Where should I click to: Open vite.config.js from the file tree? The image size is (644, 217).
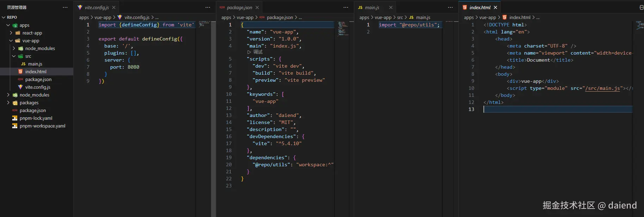point(38,87)
